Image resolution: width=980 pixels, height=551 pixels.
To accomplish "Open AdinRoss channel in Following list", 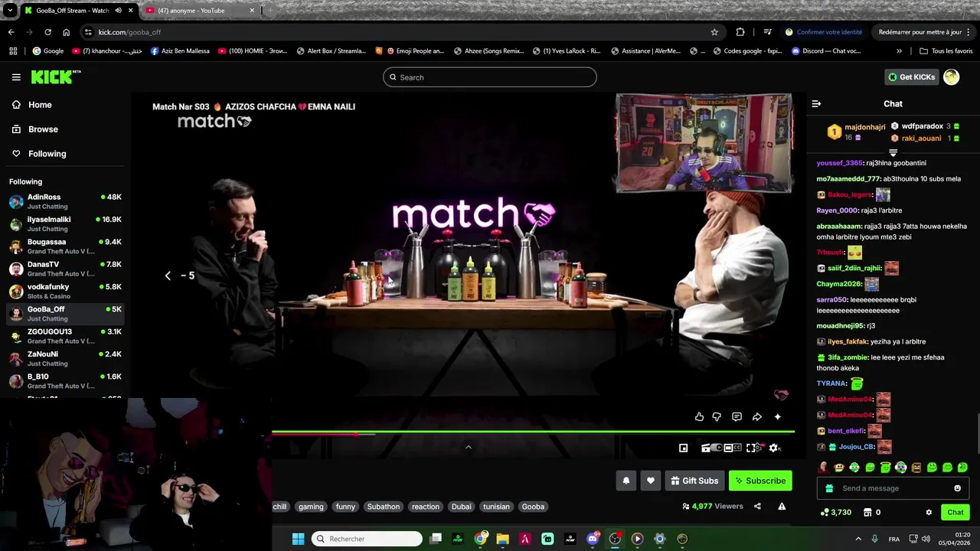I will 65,202.
